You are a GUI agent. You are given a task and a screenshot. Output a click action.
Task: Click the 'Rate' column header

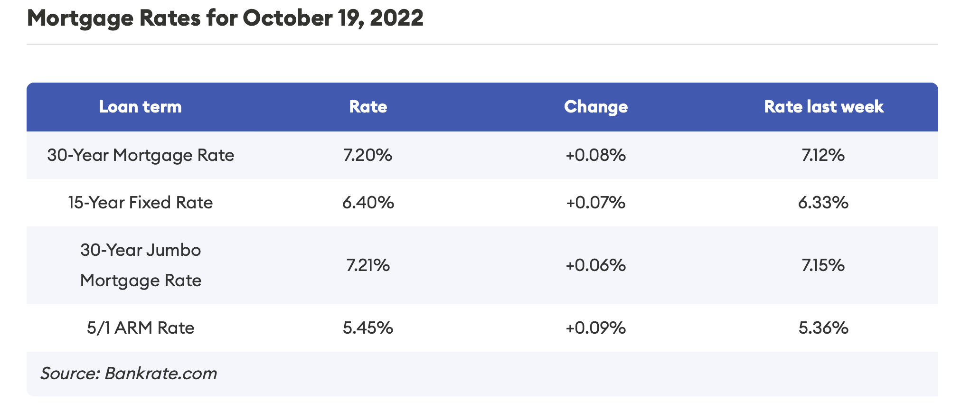tap(368, 107)
